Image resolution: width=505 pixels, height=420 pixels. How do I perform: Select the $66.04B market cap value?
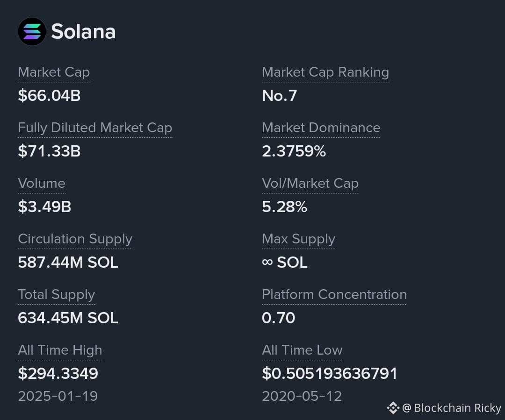pos(49,96)
